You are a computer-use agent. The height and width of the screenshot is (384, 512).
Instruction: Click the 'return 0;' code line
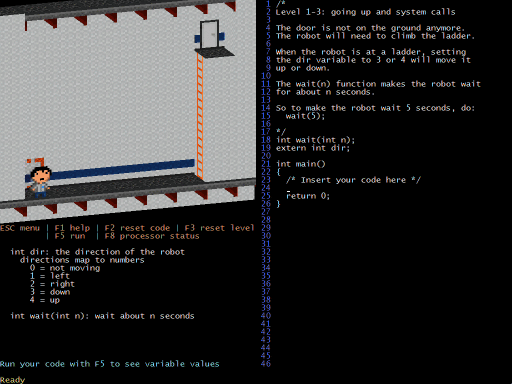pyautogui.click(x=308, y=196)
